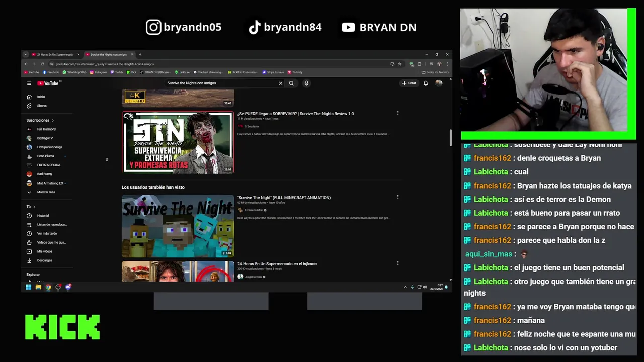Go to the YouTube logo home link
The height and width of the screenshot is (362, 644).
pos(48,83)
